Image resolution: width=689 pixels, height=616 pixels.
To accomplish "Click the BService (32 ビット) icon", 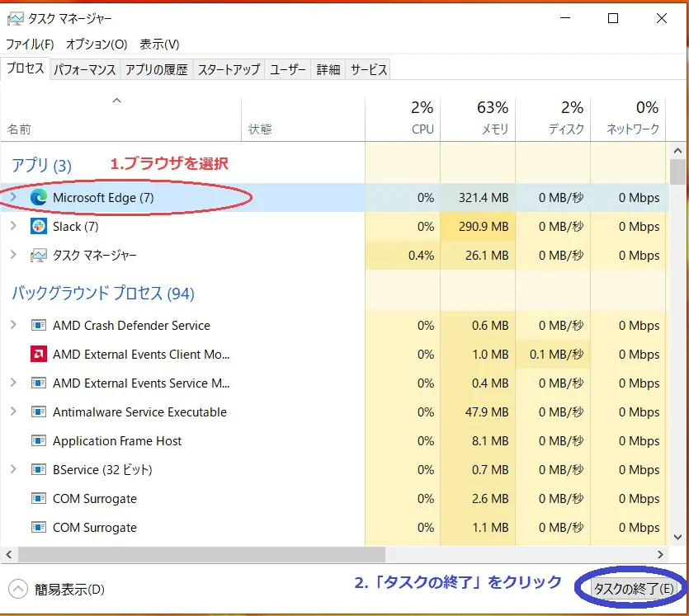I will click(x=39, y=470).
